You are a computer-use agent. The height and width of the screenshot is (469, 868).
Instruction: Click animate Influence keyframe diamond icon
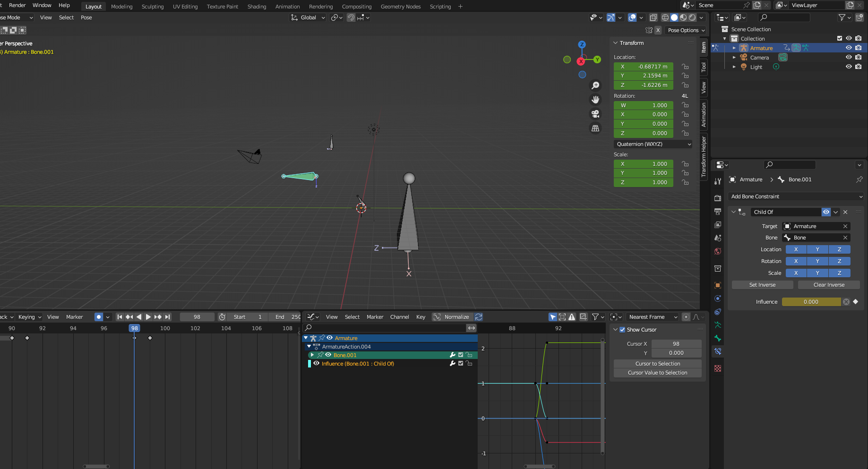pos(856,302)
